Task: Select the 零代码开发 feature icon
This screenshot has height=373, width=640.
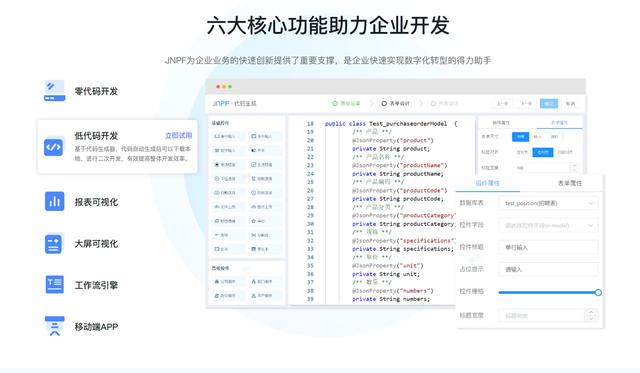Action: coord(54,91)
